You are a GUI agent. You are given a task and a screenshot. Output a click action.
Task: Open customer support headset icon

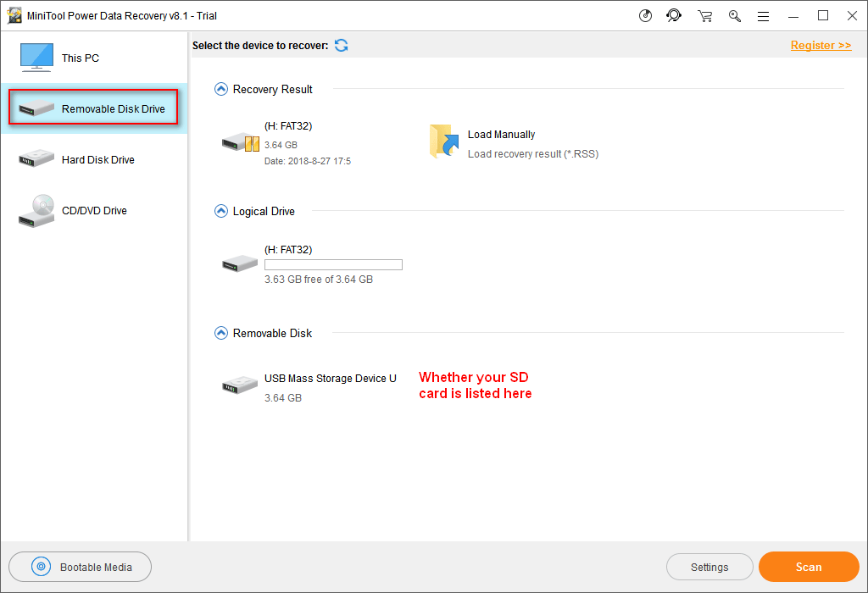tap(674, 15)
